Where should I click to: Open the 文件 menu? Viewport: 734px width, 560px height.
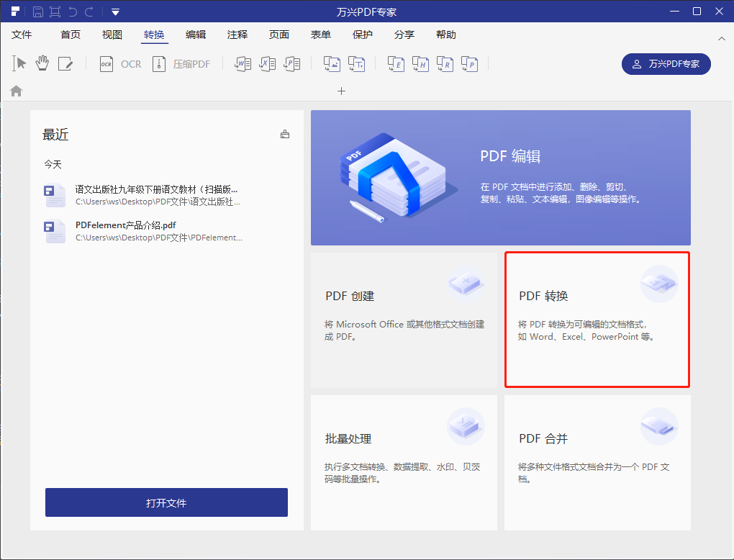(22, 34)
